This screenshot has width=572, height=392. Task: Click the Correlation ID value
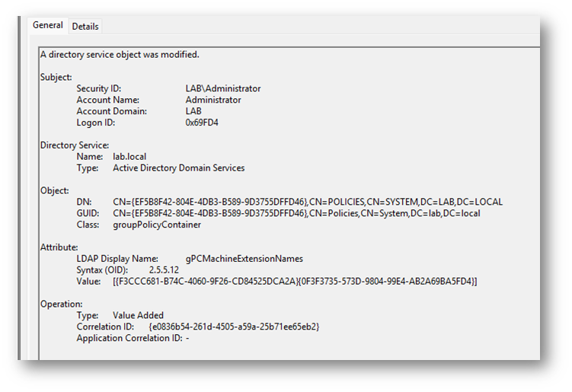234,327
